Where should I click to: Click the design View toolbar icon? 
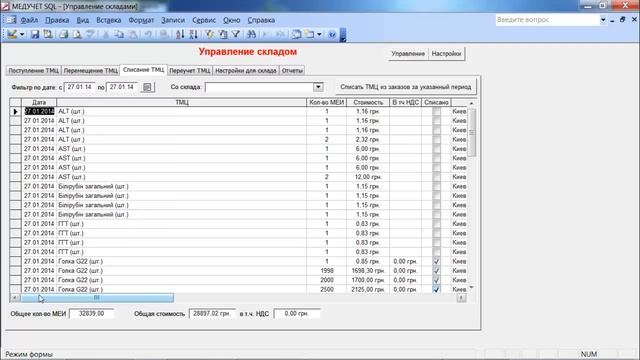[x=12, y=34]
